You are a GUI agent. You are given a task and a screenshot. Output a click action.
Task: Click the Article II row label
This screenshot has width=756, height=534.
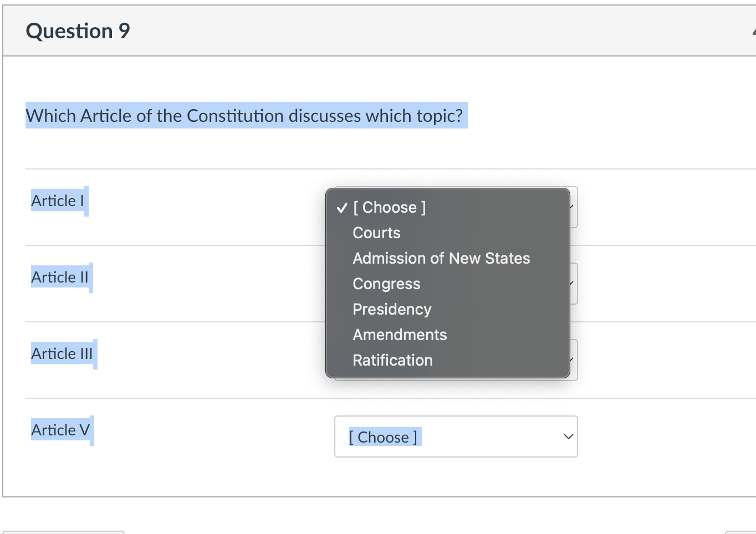61,277
